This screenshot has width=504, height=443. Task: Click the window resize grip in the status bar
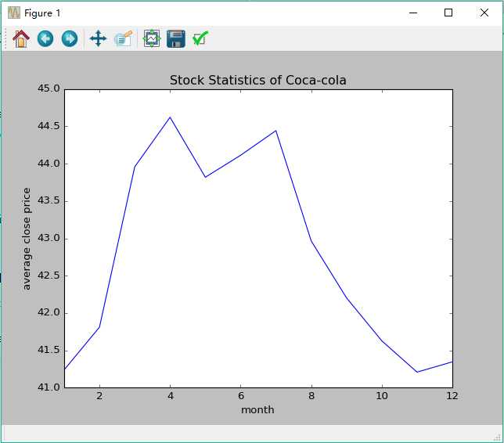pos(498,437)
